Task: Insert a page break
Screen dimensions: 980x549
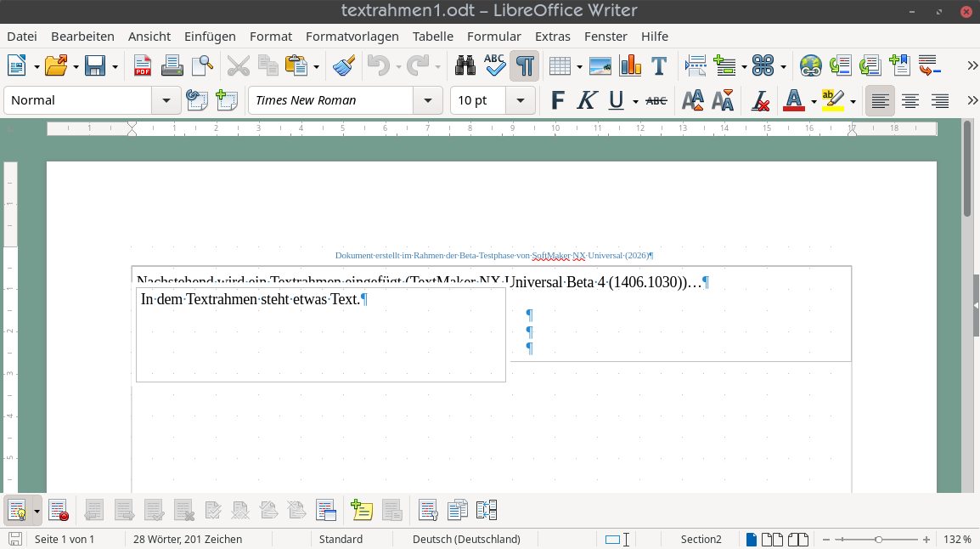Action: [x=695, y=65]
